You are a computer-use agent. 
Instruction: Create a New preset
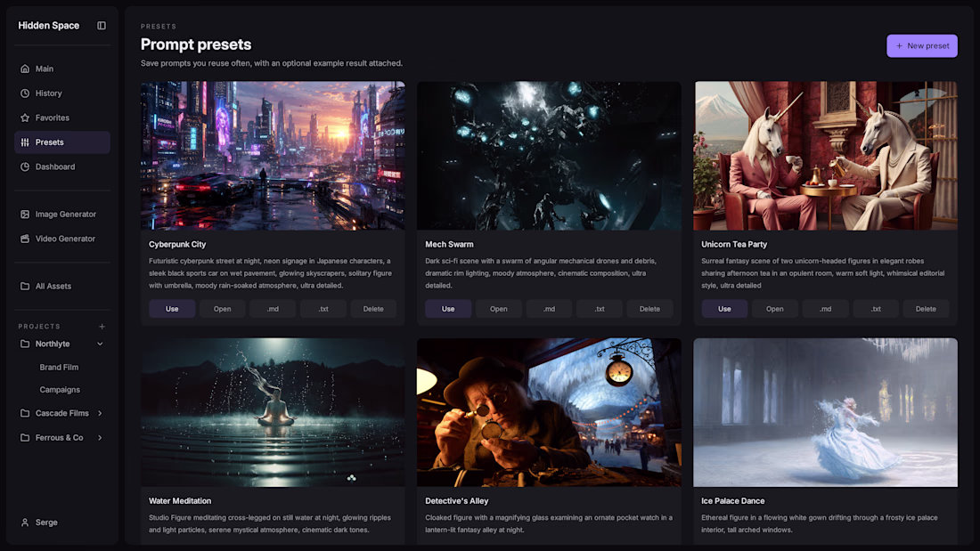[x=922, y=45]
